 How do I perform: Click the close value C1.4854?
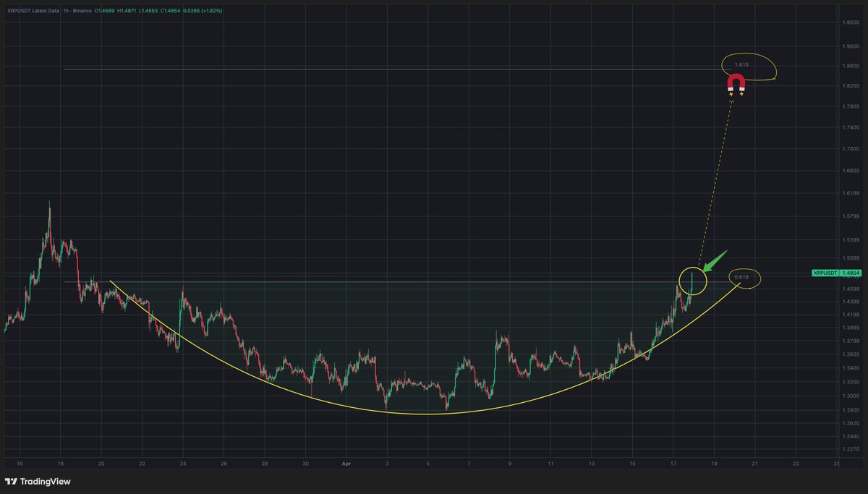[171, 11]
